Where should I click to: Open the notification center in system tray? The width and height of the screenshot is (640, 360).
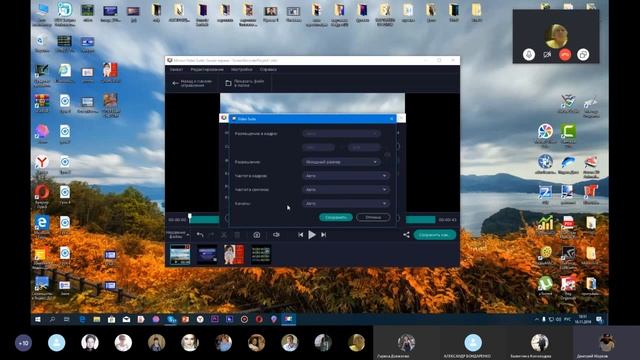(599, 319)
